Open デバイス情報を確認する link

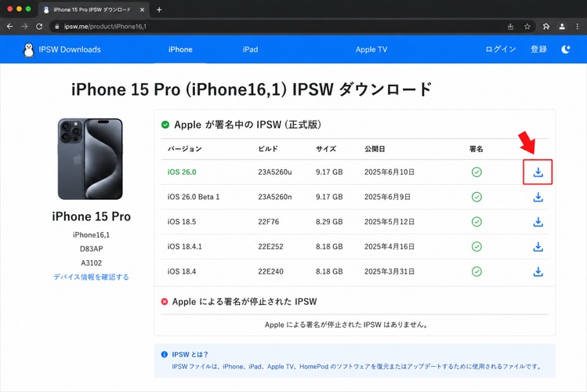click(x=91, y=277)
